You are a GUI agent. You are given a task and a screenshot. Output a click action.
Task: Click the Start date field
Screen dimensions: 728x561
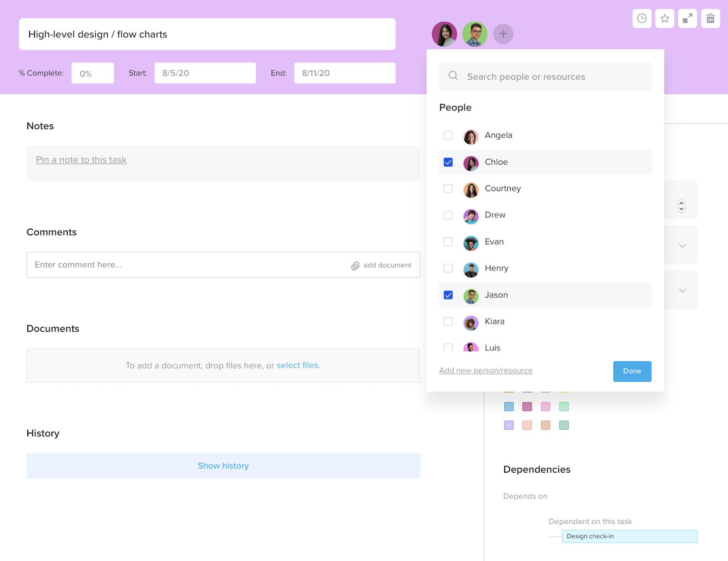pos(205,73)
